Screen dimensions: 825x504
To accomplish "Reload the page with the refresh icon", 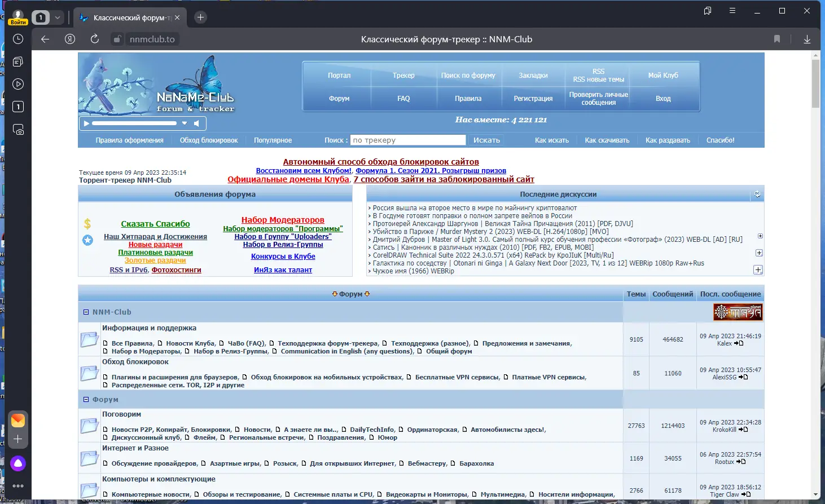I will tap(94, 39).
